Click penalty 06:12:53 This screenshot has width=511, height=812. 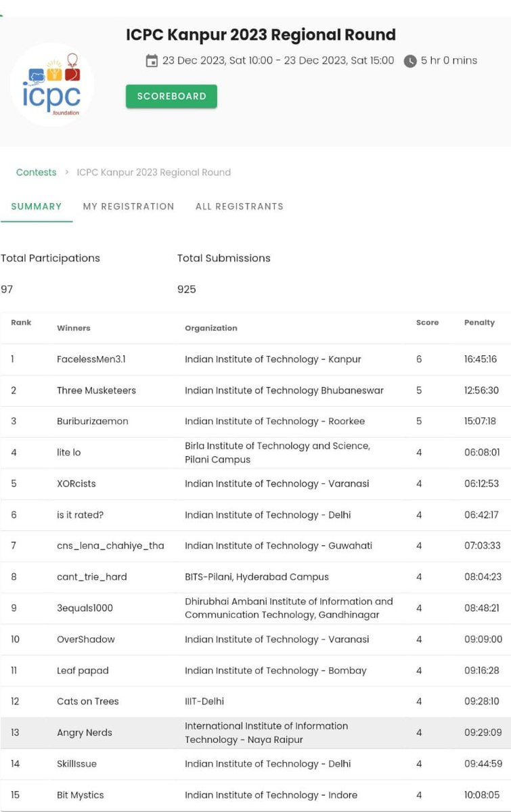[x=481, y=484]
